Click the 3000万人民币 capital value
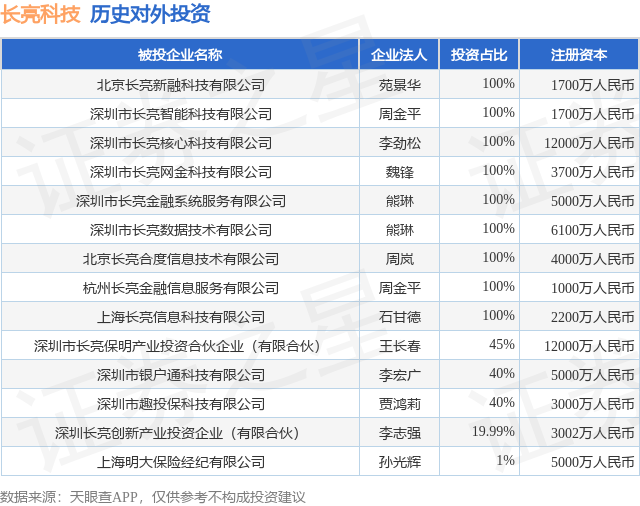Screen dimensions: 640x506 tap(592, 404)
